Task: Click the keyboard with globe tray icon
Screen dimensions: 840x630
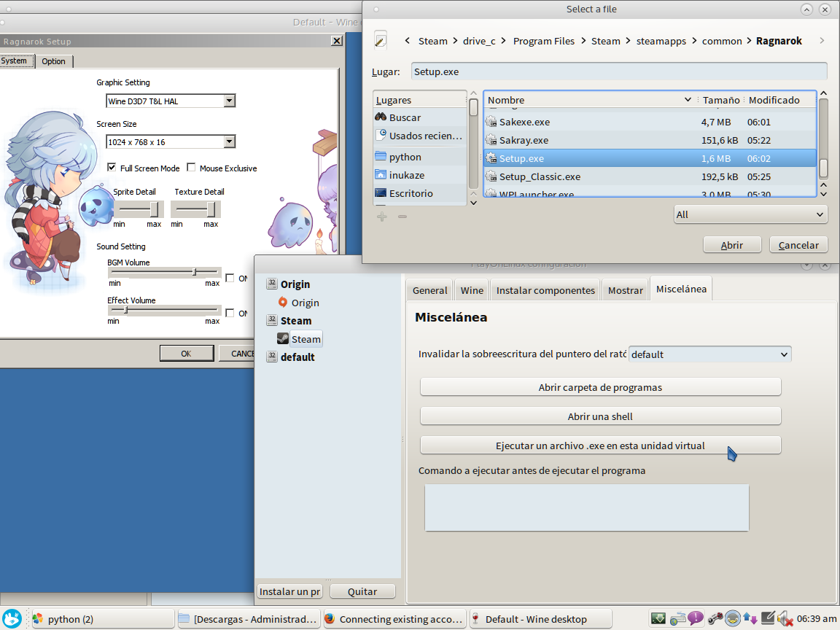Action: pyautogui.click(x=677, y=619)
